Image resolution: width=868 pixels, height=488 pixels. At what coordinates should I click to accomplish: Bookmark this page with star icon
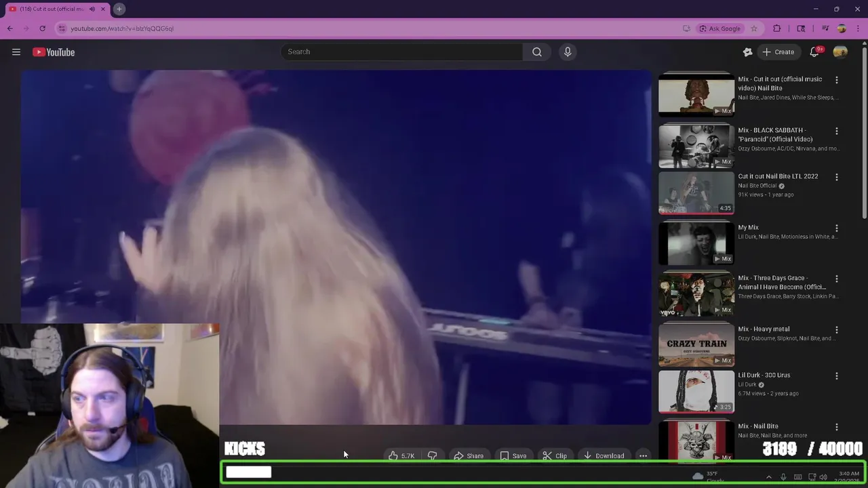753,28
